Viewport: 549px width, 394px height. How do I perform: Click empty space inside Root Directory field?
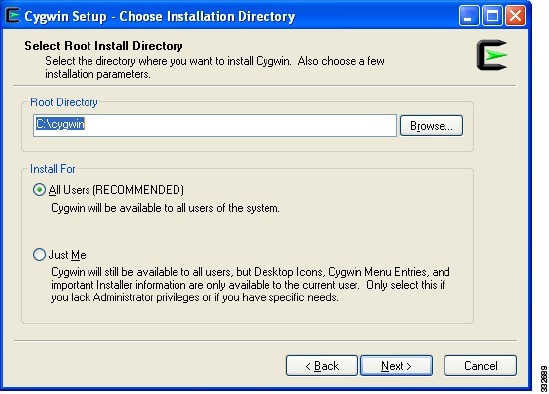[242, 125]
